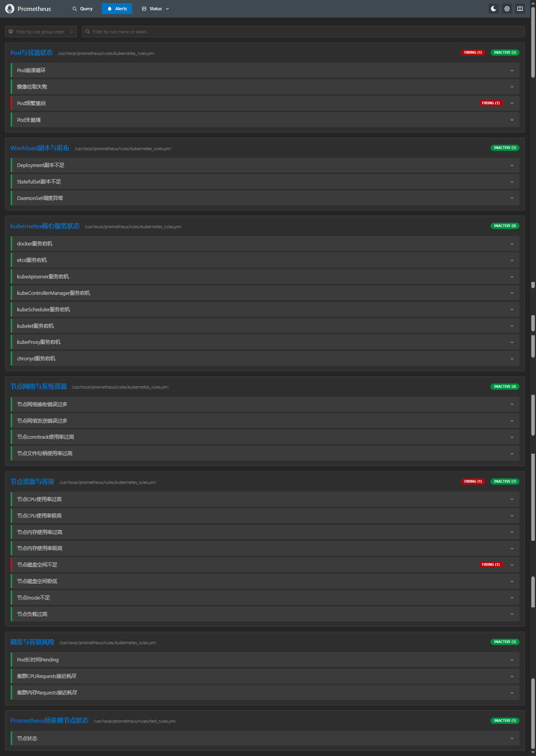
Task: Click FIRING (1) badge on 节点磁盘空间不足 row
Action: coord(491,565)
